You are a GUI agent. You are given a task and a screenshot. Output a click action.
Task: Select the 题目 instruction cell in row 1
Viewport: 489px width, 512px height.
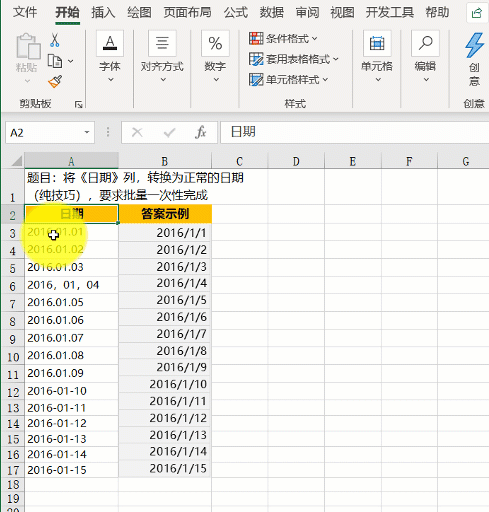(x=135, y=187)
